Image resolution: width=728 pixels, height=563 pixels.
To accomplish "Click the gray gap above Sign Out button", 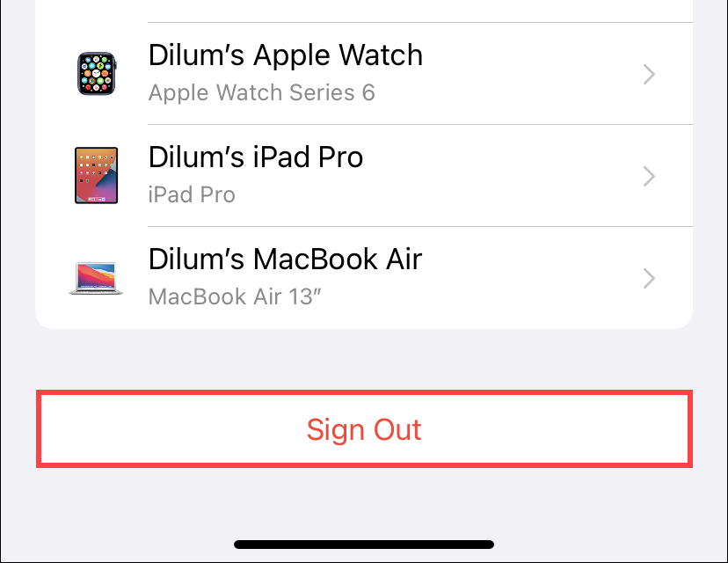I will tap(365, 360).
